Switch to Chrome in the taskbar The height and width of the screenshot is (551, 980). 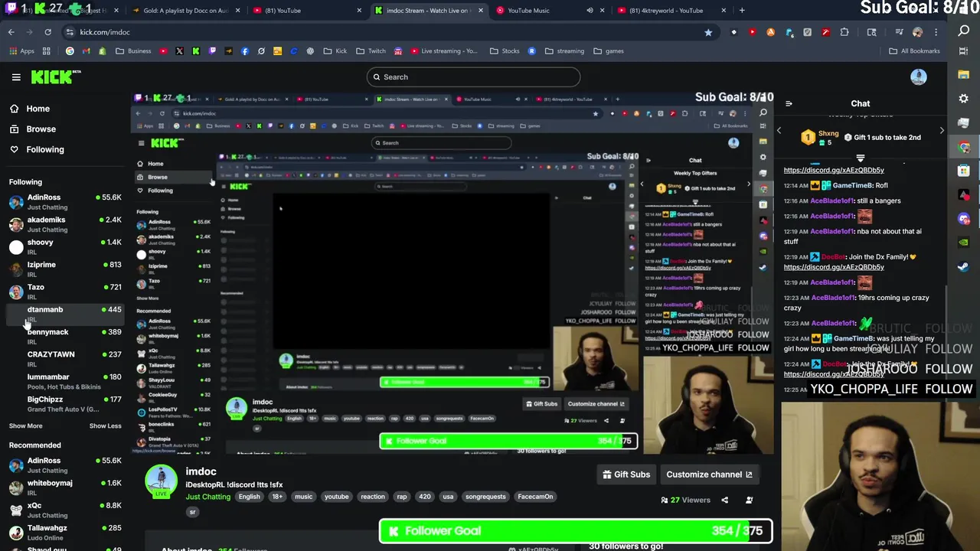(x=964, y=147)
